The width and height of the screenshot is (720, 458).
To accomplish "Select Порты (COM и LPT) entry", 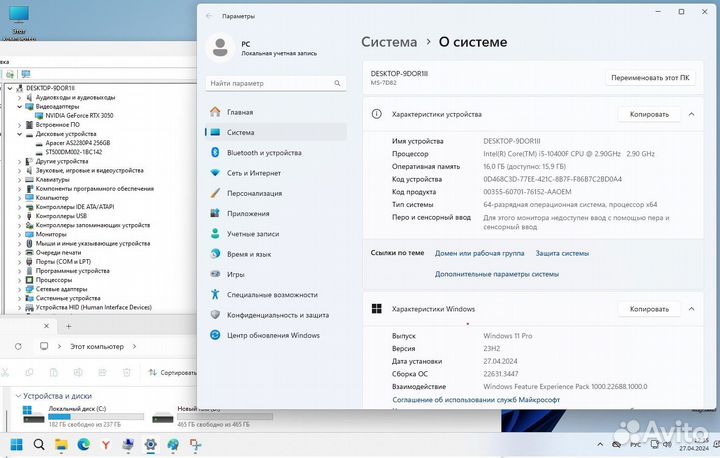I will pos(63,261).
